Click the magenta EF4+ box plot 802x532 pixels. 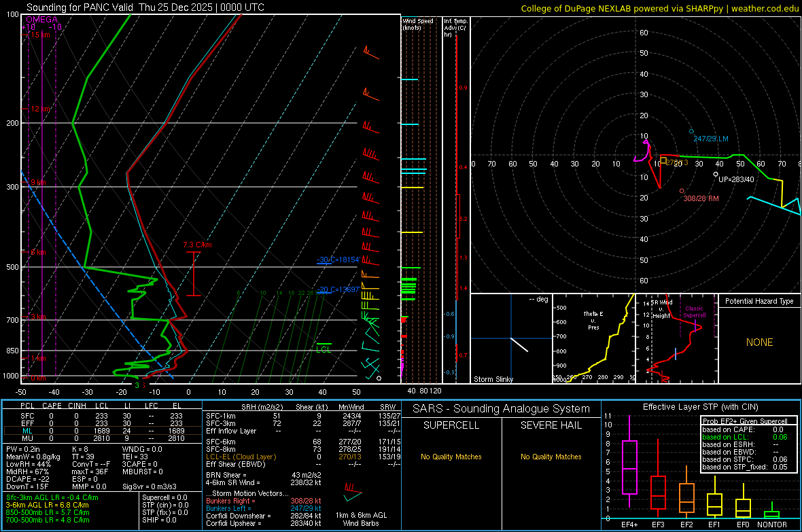coord(629,461)
